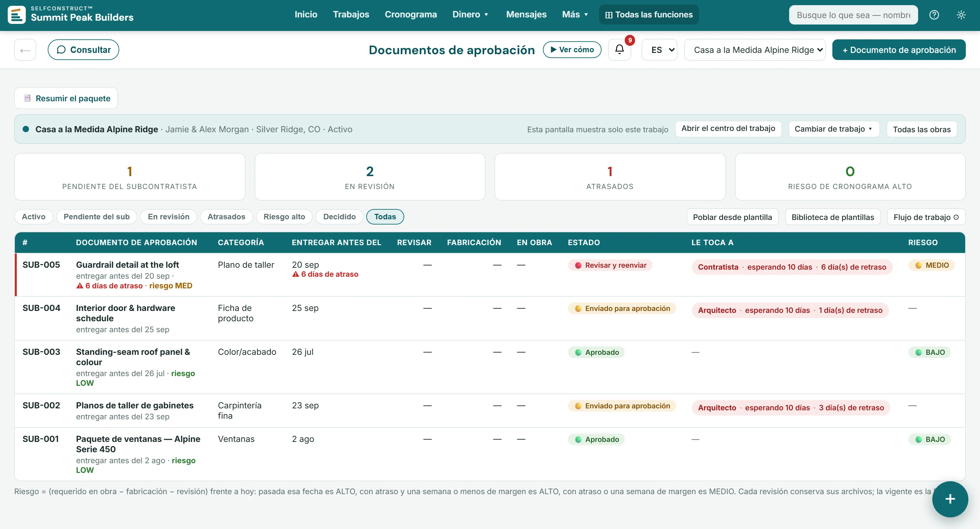Image resolution: width=980 pixels, height=529 pixels.
Task: Filter by En revisión chip
Action: 169,216
